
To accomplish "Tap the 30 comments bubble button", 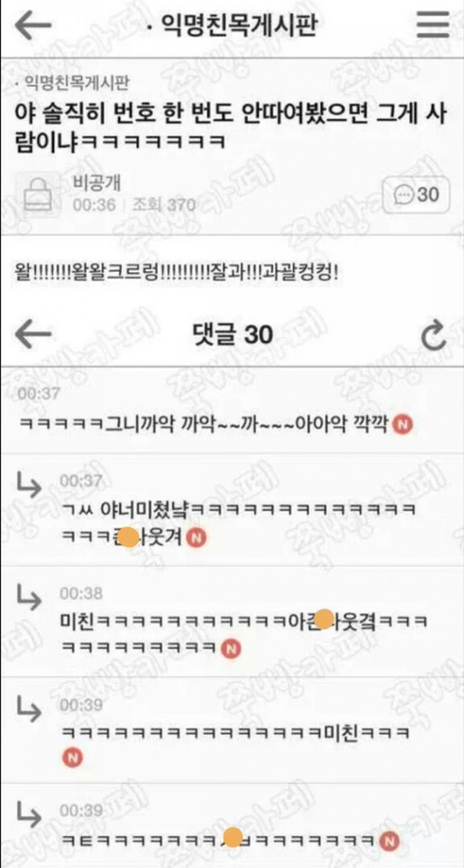I will (x=416, y=194).
